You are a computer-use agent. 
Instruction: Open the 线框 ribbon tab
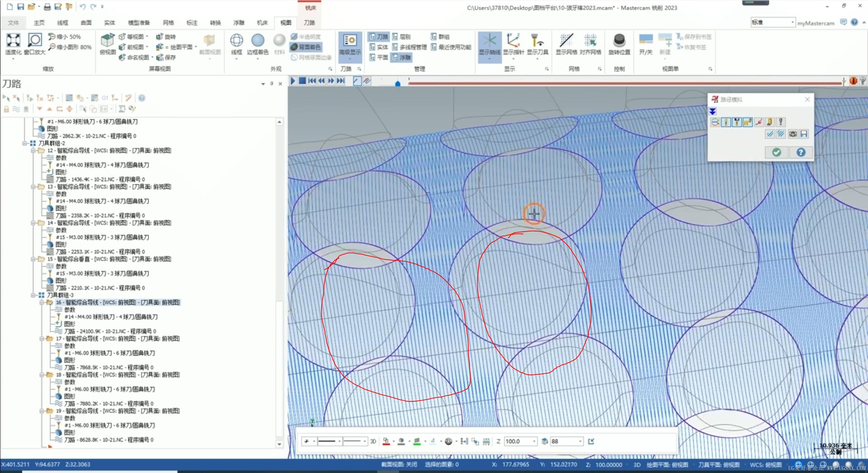point(62,23)
